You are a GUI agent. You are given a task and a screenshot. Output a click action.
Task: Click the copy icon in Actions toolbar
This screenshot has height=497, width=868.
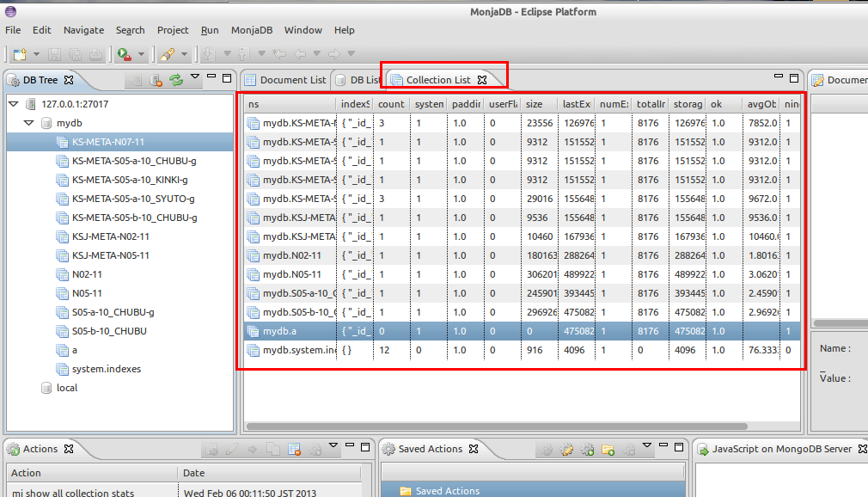tap(273, 450)
